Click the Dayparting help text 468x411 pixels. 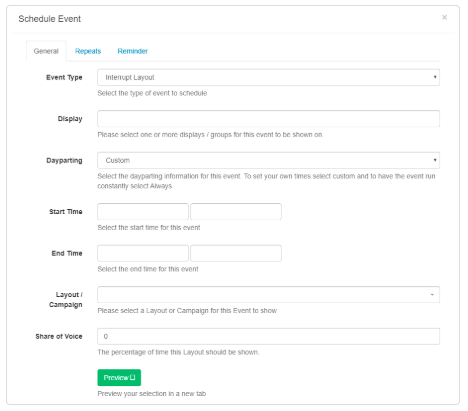[266, 181]
